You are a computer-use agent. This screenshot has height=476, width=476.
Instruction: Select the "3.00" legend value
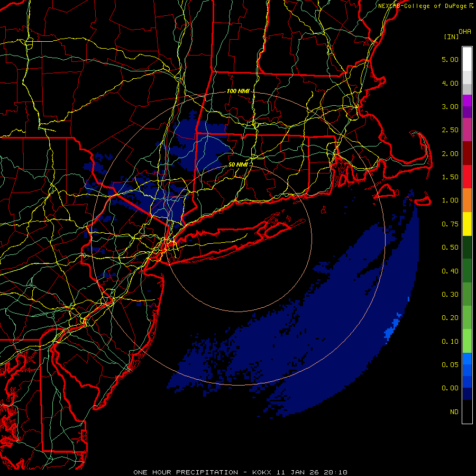coord(450,106)
